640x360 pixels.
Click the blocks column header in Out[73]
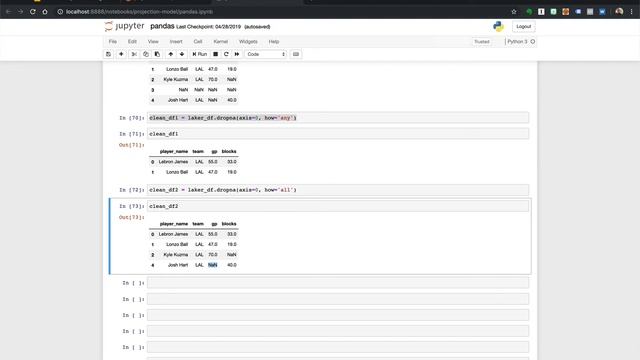click(229, 224)
